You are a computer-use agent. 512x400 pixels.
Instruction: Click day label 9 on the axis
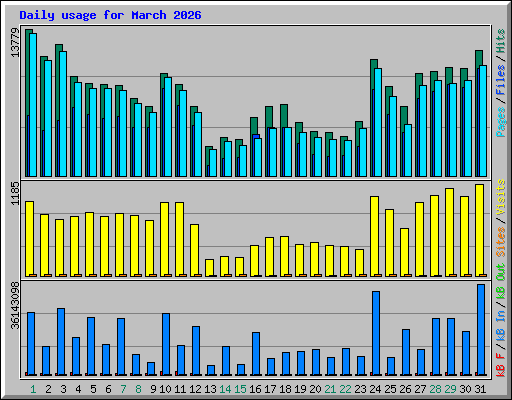(x=153, y=389)
